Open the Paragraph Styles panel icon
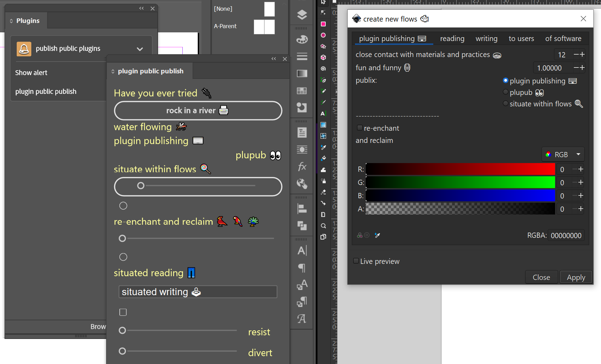The width and height of the screenshot is (601, 364). (302, 301)
